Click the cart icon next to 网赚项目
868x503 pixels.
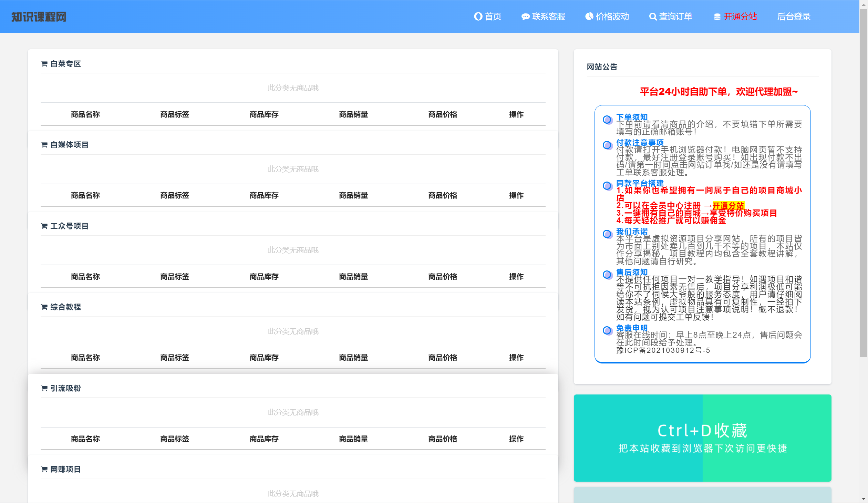pos(44,469)
